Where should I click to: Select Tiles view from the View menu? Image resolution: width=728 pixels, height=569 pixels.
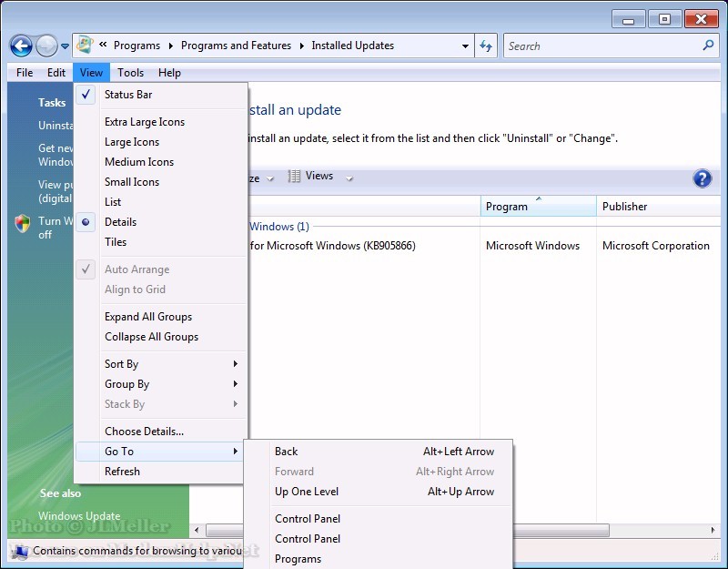(x=116, y=242)
